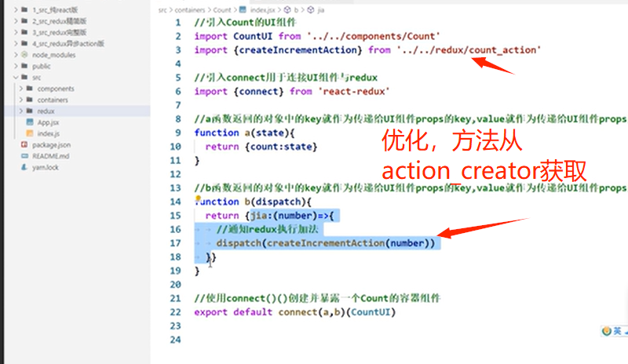628x364 pixels.
Task: Click the symbol icon before b in breadcrumb
Action: tap(287, 9)
